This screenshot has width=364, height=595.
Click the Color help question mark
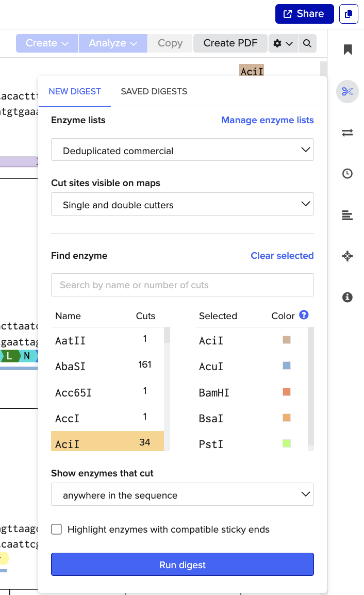click(304, 315)
